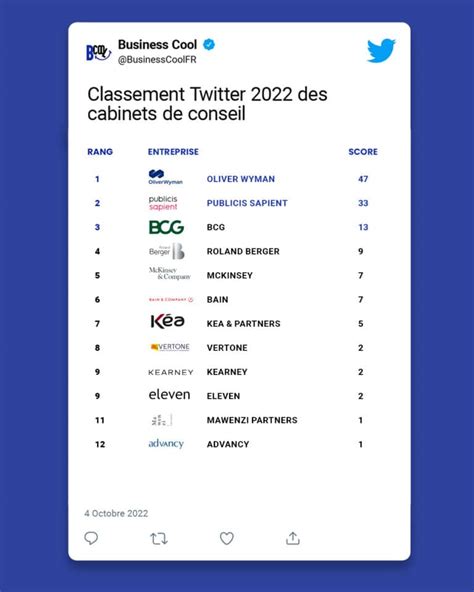Click the Oliver Wyman logo
The width and height of the screenshot is (474, 592).
coord(165,177)
